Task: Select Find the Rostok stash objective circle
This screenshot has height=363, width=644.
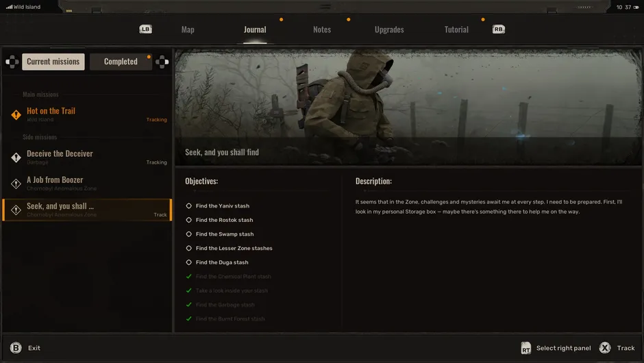Action: (189, 221)
